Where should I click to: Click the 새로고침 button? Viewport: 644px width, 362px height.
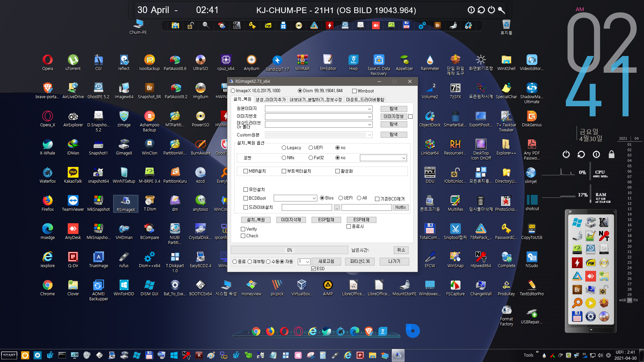(x=326, y=261)
